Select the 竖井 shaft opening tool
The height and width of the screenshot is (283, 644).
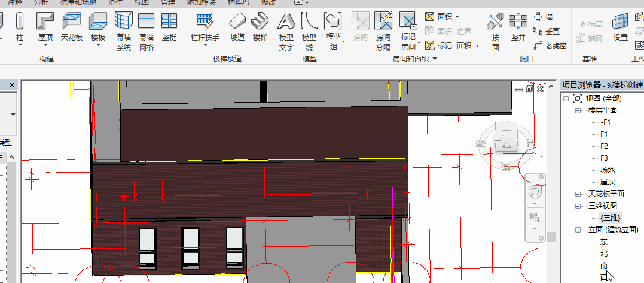tap(518, 27)
